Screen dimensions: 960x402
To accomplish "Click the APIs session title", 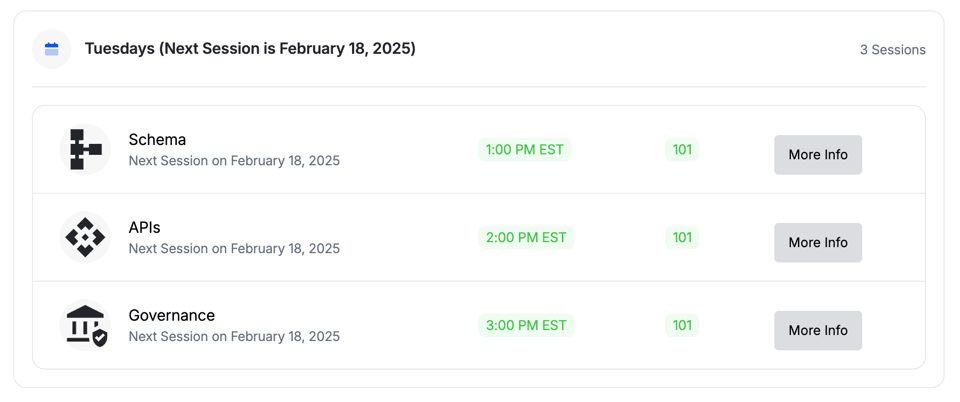I will pos(144,228).
